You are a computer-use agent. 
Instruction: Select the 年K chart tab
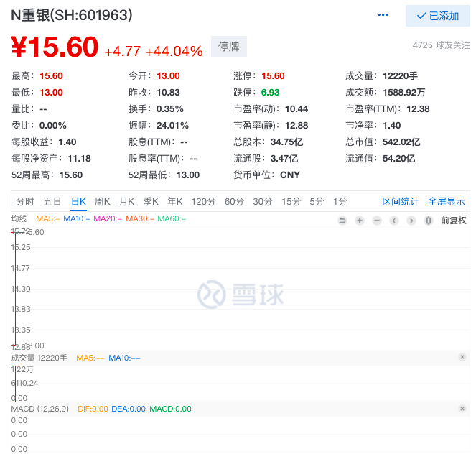click(x=175, y=201)
